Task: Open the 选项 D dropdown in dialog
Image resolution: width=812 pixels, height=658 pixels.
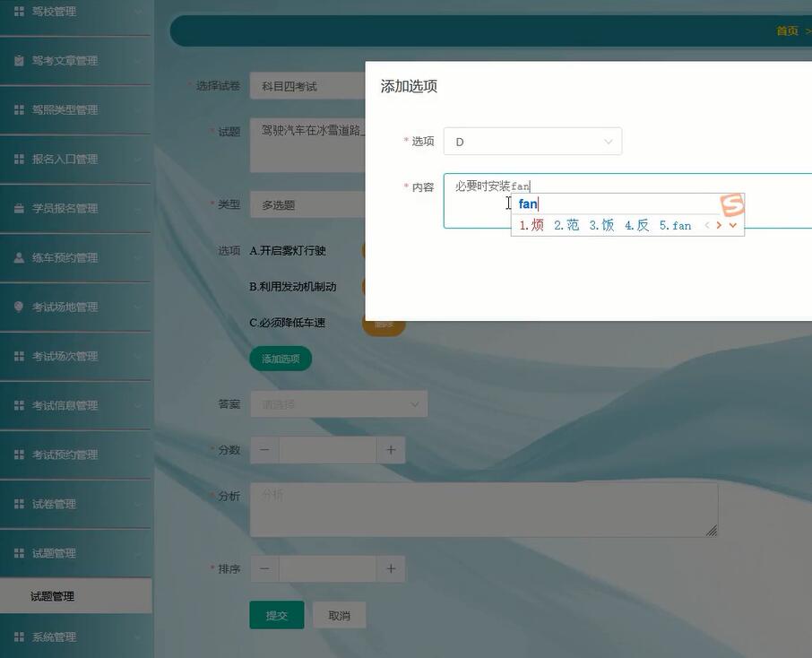Action: pos(532,142)
